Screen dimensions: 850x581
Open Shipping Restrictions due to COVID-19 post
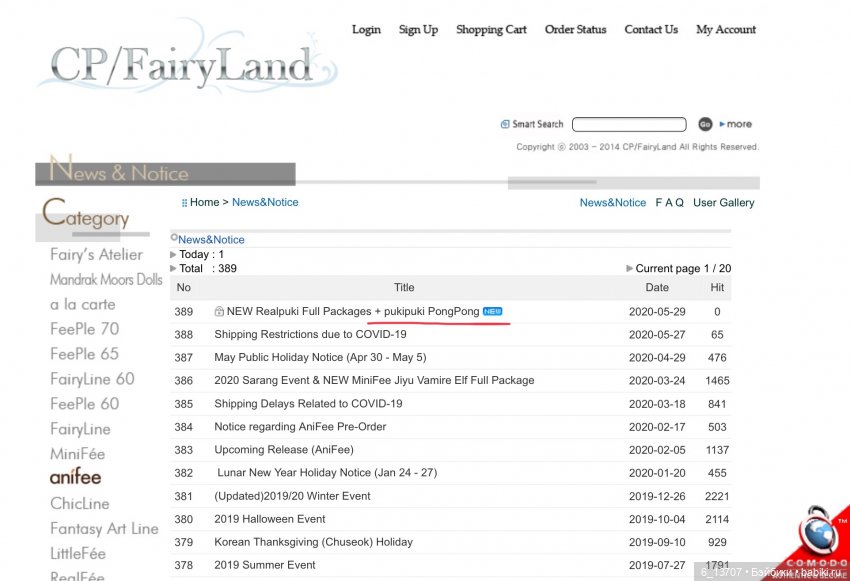(x=310, y=335)
